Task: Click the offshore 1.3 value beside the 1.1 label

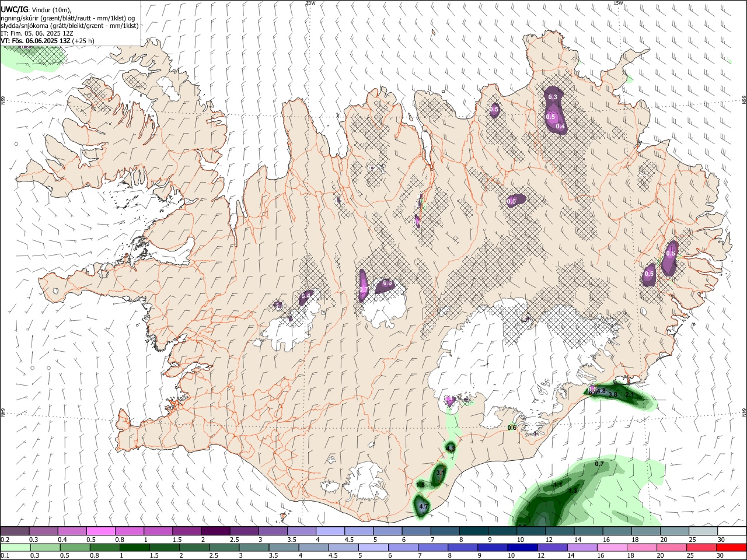Action: tap(573, 491)
